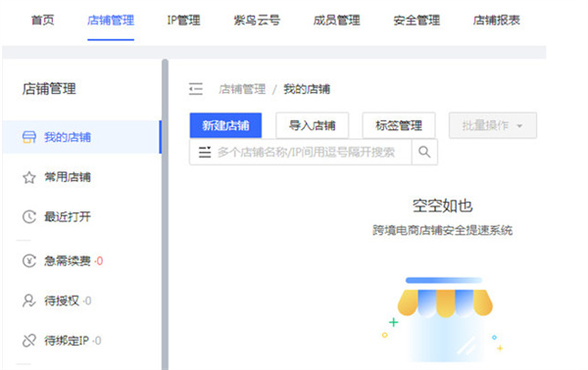Image resolution: width=588 pixels, height=370 pixels.
Task: Click the sidebar vertical scrollbar
Action: point(165,214)
